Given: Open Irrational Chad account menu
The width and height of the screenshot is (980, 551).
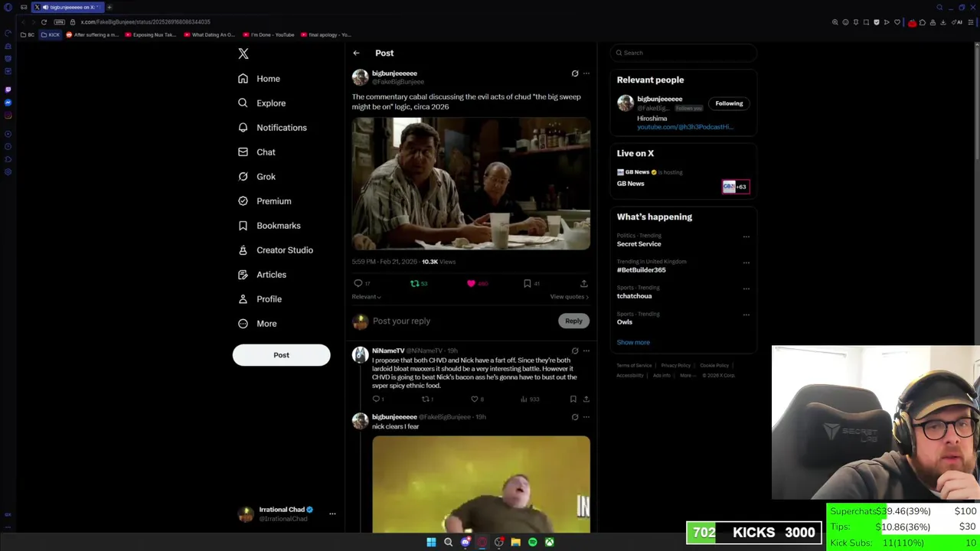Looking at the screenshot, I should pos(287,514).
